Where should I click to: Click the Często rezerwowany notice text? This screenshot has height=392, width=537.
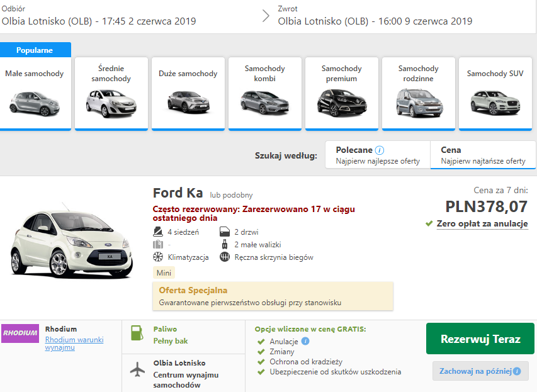pos(254,213)
